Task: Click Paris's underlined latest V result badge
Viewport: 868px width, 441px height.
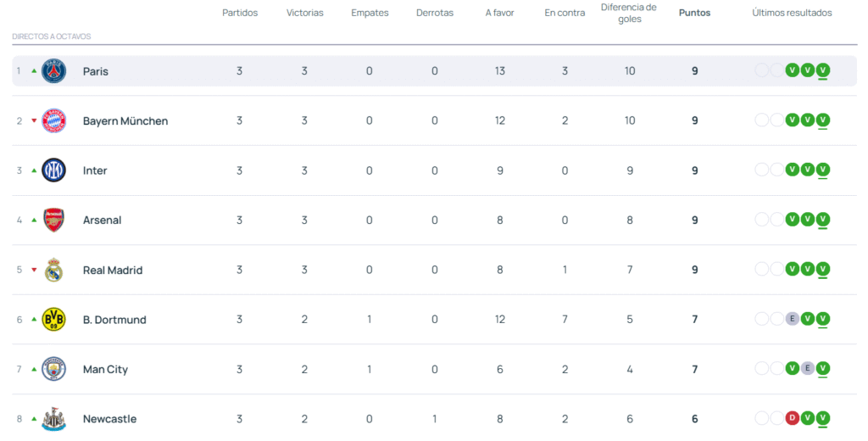Action: coord(822,70)
